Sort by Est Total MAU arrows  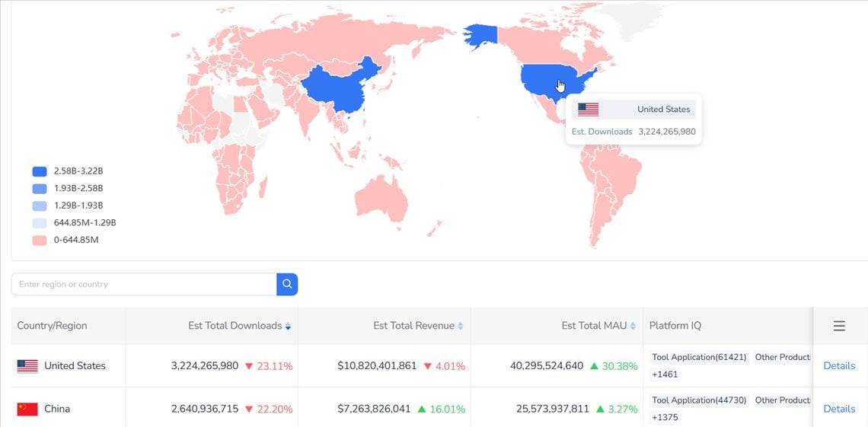tap(633, 327)
